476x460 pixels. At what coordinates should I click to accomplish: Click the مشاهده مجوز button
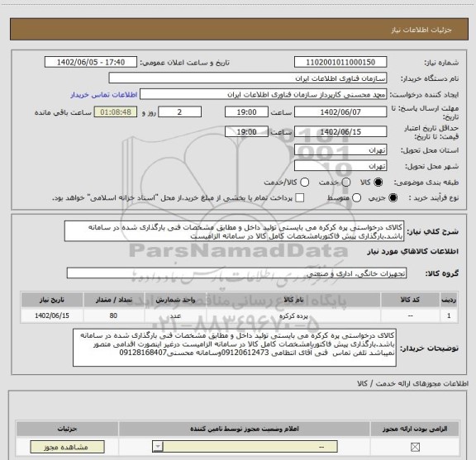coord(67,447)
